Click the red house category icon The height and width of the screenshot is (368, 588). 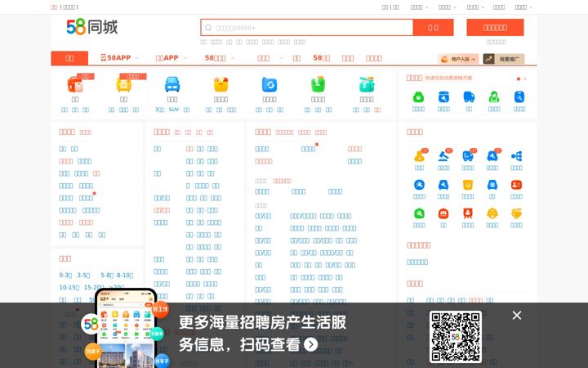point(75,84)
